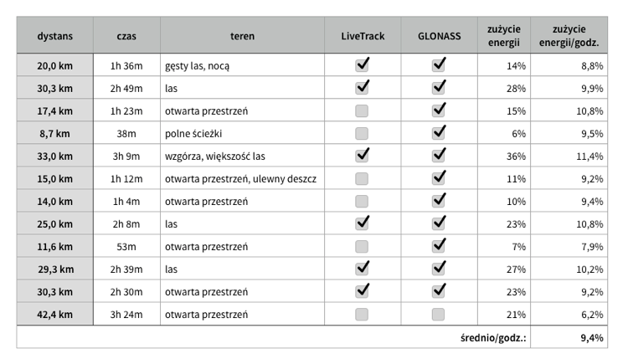Enable LiveTrack for the 17,4 km row

coord(362,111)
